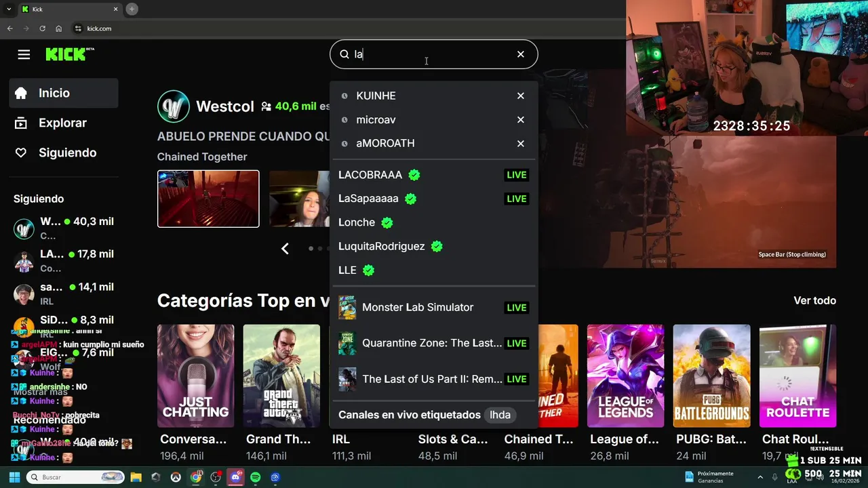The height and width of the screenshot is (488, 868).
Task: Click Monster Lab Simulator game thumbnail icon
Action: 347,308
